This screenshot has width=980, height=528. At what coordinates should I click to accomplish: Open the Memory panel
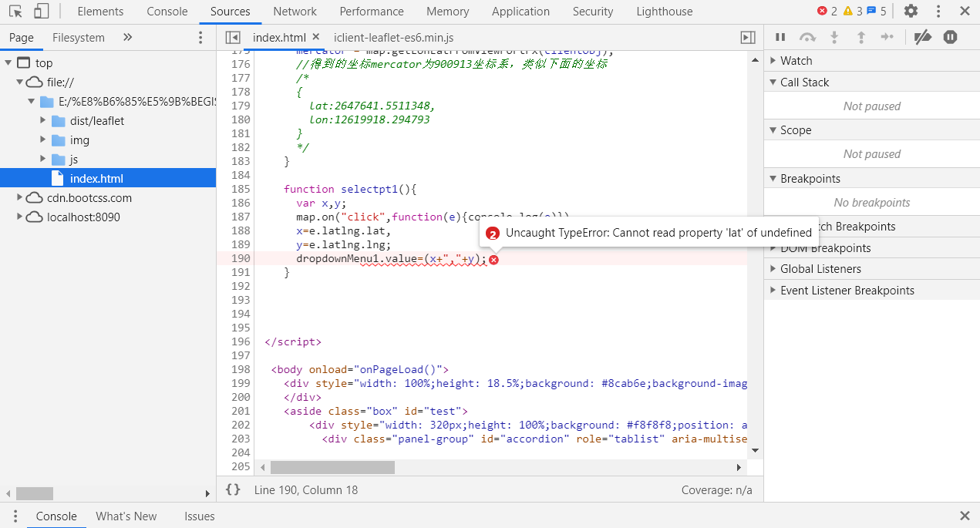point(448,12)
